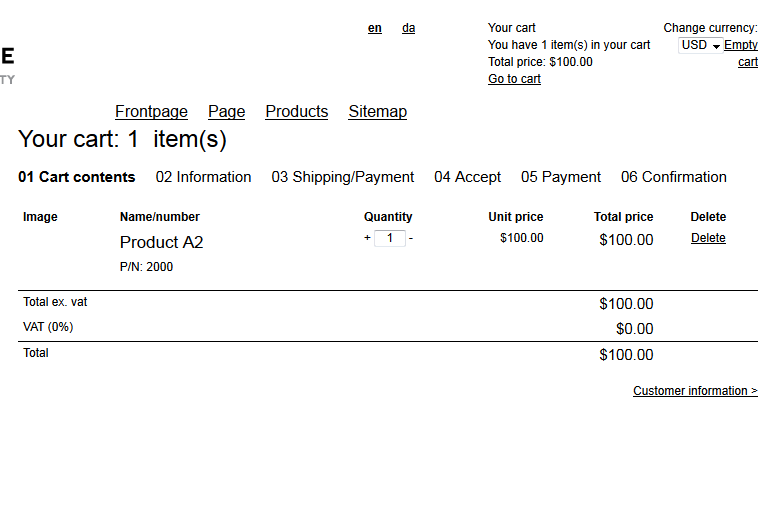Open the USD currency dropdown
This screenshot has width=758, height=525.
(700, 45)
